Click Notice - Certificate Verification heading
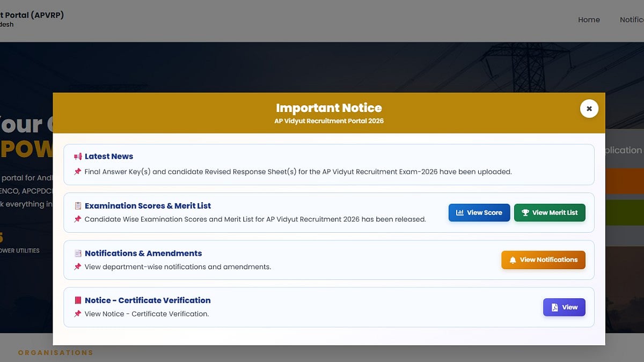 point(148,300)
